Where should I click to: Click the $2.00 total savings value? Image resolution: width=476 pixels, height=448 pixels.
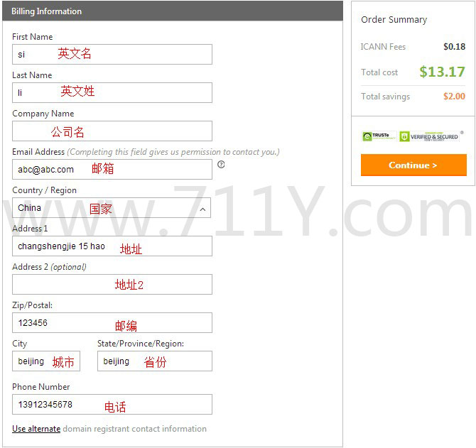tap(454, 97)
